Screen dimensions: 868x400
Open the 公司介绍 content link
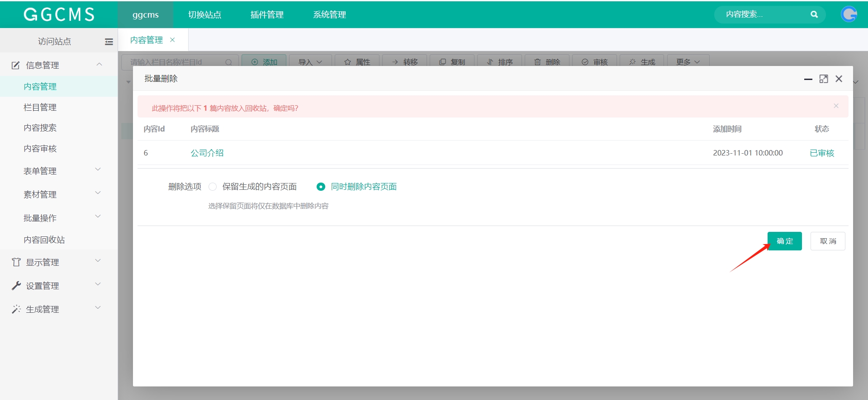tap(207, 153)
